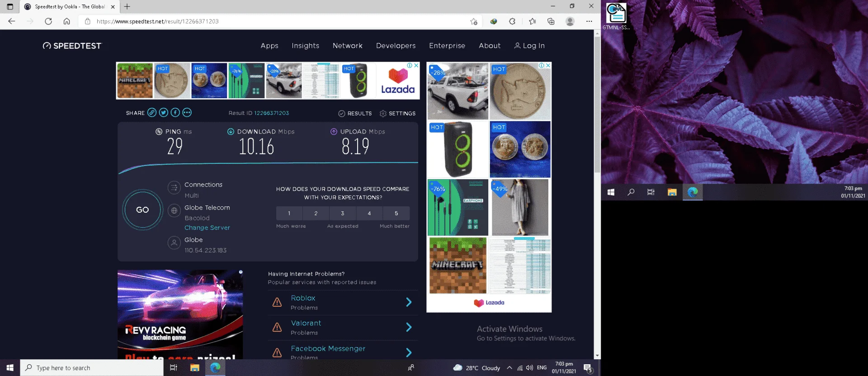868x376 pixels.
Task: Open the Roblox link
Action: point(303,298)
